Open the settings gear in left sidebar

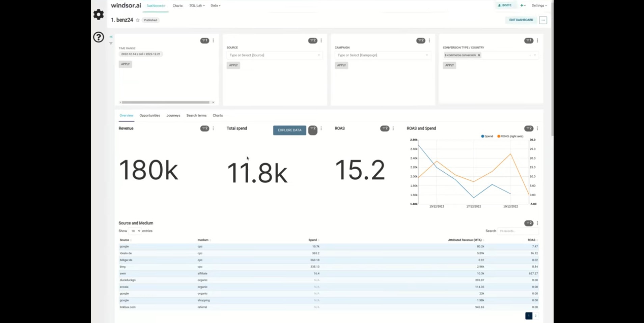(99, 14)
